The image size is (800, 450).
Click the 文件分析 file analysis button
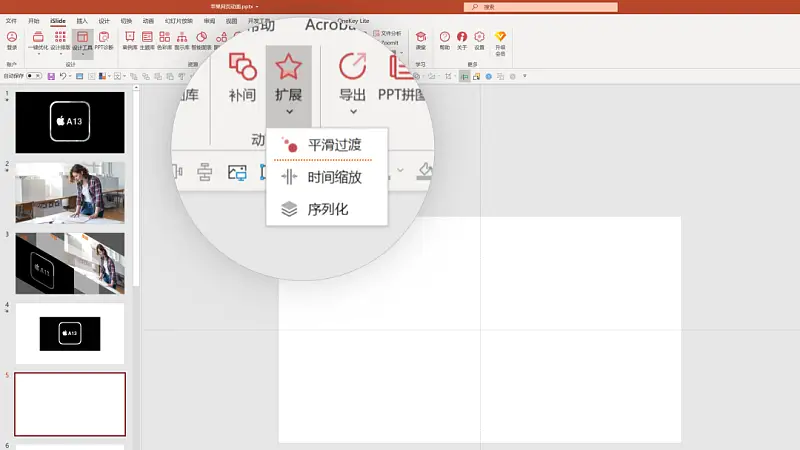coord(387,33)
